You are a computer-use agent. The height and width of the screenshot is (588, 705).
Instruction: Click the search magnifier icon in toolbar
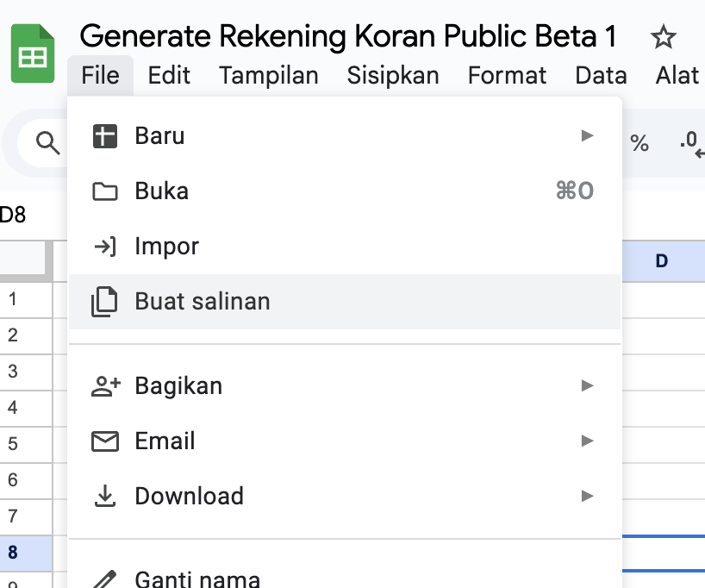[47, 143]
